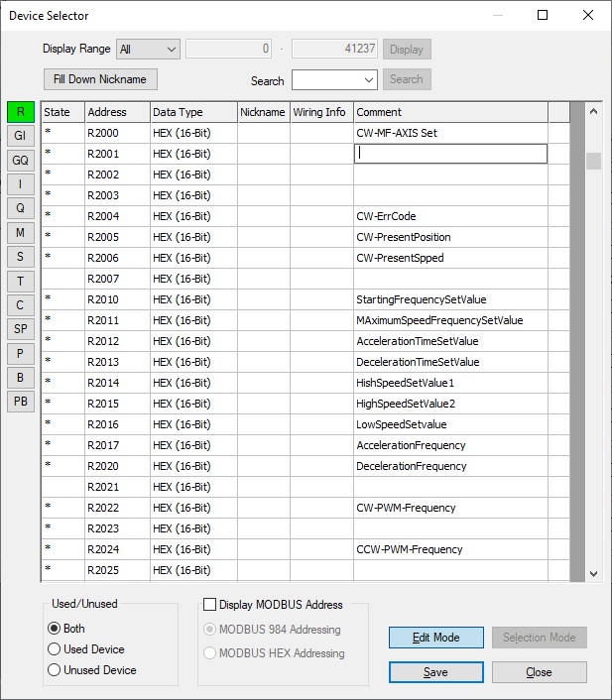Click the Wiring Info cell of row R2012
The height and width of the screenshot is (700, 612).
[x=321, y=341]
